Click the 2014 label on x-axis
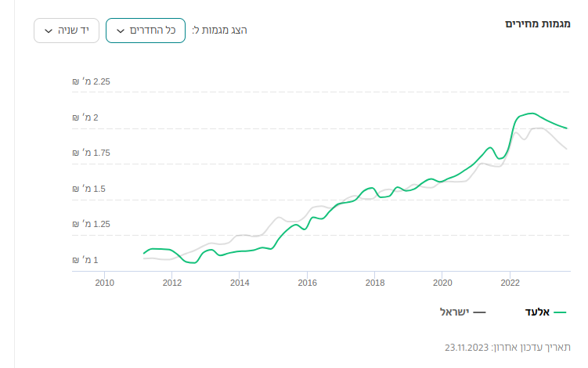The height and width of the screenshot is (368, 588). pos(240,283)
